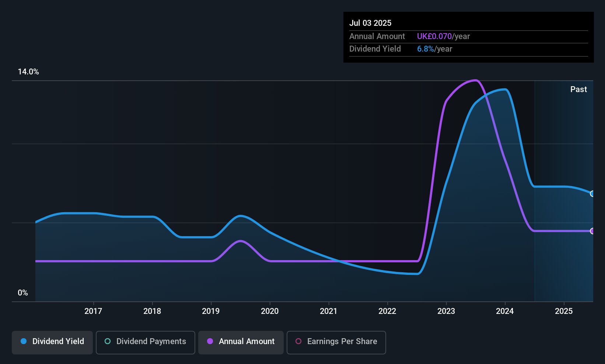The height and width of the screenshot is (364, 605).
Task: Click the purple line peak near 2023
Action: tap(476, 80)
